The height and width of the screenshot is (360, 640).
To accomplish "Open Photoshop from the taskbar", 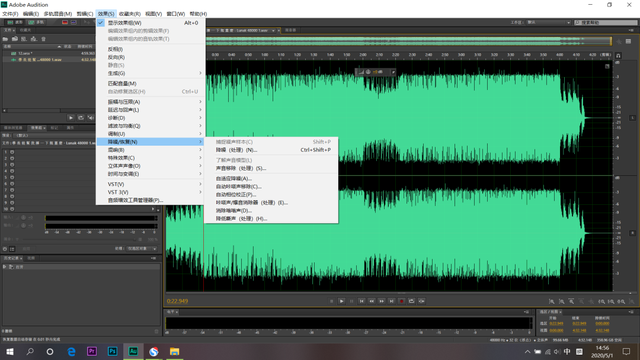I will 112,351.
